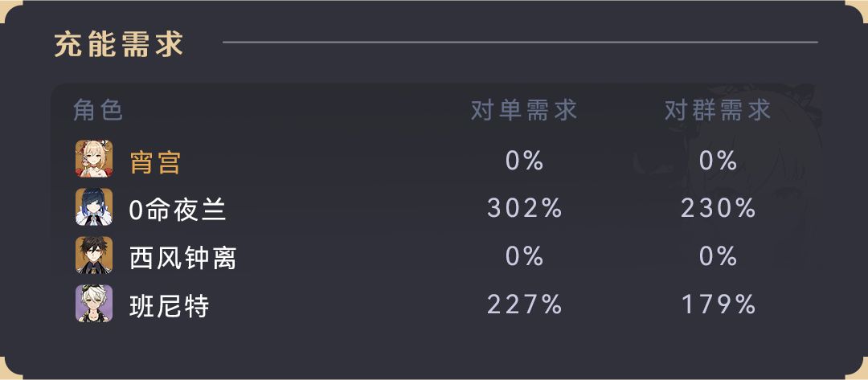The width and height of the screenshot is (868, 380).
Task: Click Yoimiya's character avatar icon
Action: 94,160
